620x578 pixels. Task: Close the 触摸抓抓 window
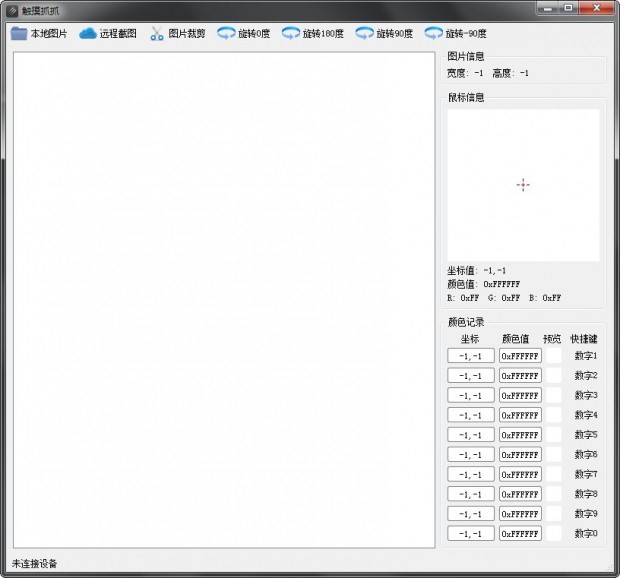pyautogui.click(x=597, y=8)
